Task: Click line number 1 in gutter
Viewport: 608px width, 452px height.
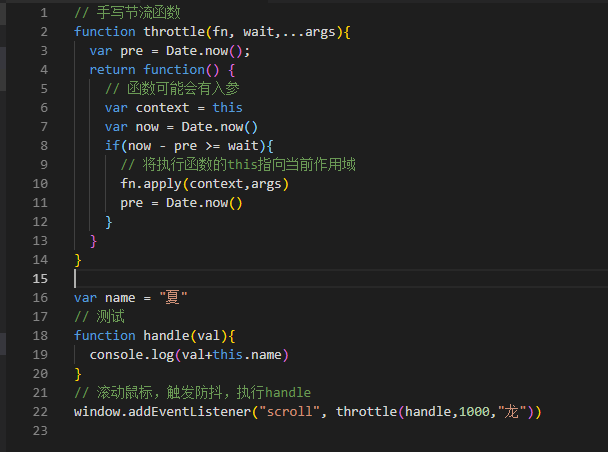Action: coord(44,13)
